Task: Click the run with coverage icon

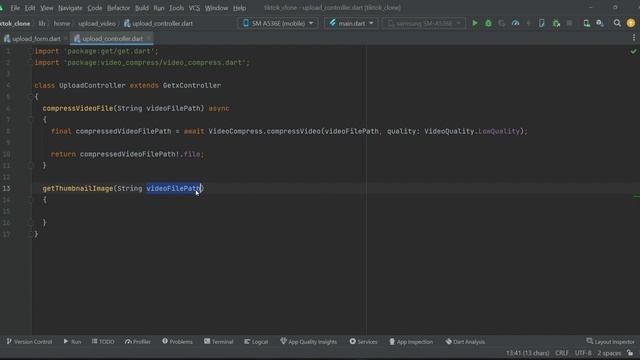Action: click(x=502, y=24)
